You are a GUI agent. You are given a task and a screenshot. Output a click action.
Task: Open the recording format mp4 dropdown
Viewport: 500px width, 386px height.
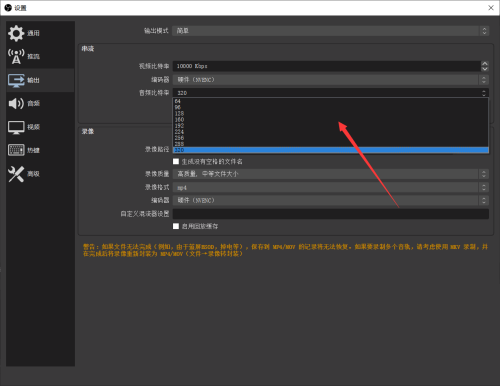331,187
